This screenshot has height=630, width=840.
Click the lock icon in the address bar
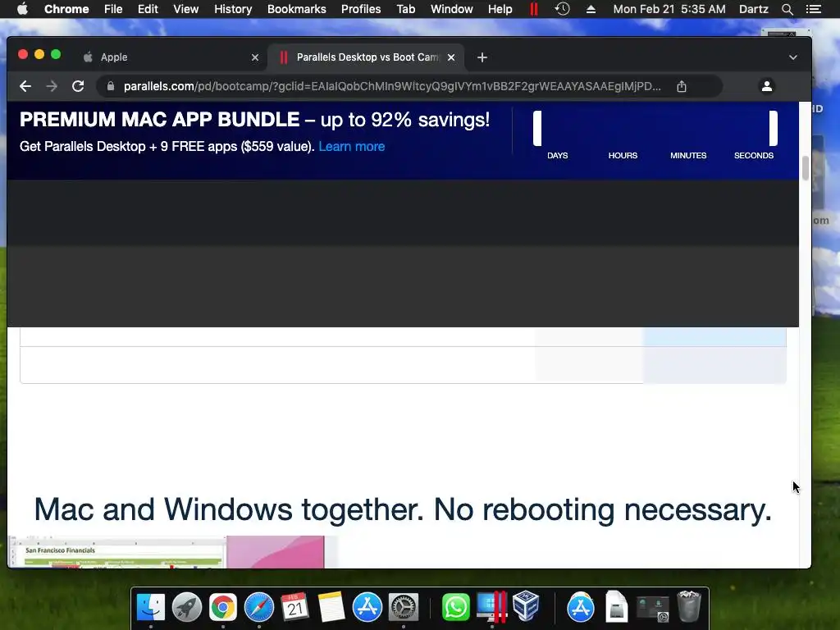pos(111,86)
